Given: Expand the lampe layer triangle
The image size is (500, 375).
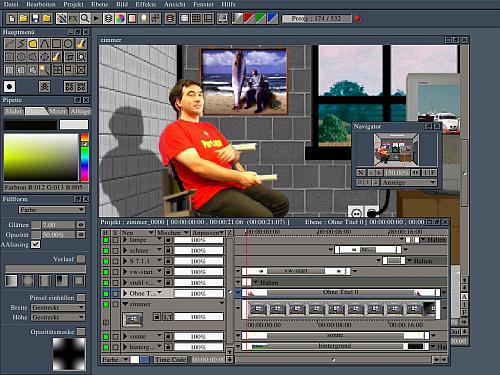Looking at the screenshot, I should [x=125, y=240].
